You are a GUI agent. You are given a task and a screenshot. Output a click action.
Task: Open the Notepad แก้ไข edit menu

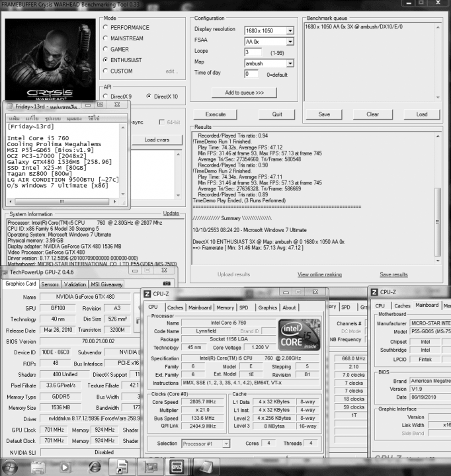click(x=32, y=118)
